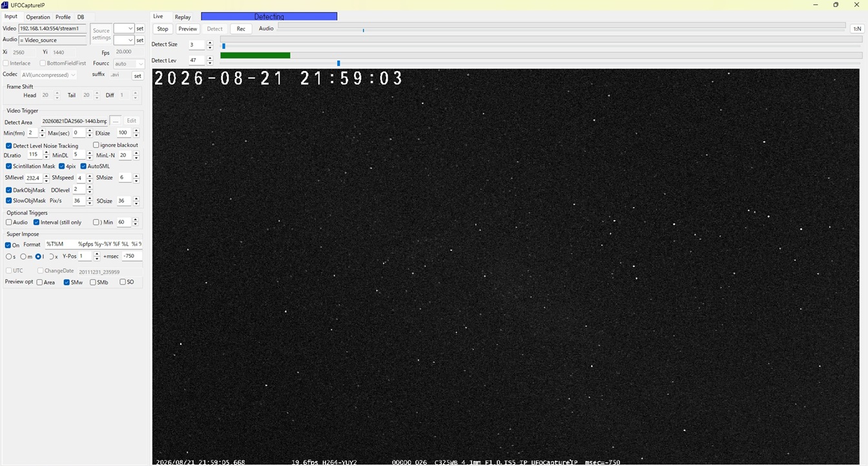This screenshot has width=868, height=466.
Task: Increase EXsize value with up arrow
Action: (136, 131)
